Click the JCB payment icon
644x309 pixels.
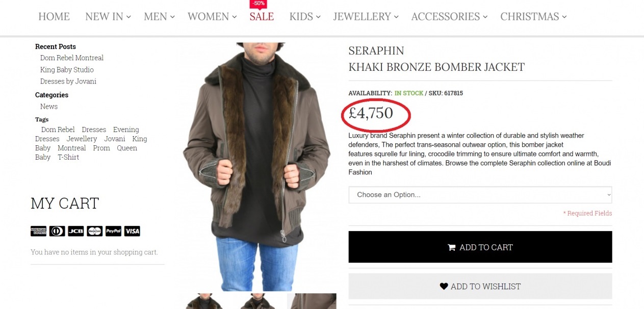pos(75,231)
